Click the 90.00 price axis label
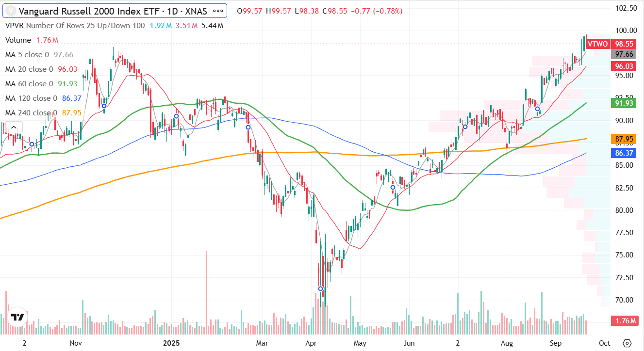The width and height of the screenshot is (644, 351). (x=624, y=120)
